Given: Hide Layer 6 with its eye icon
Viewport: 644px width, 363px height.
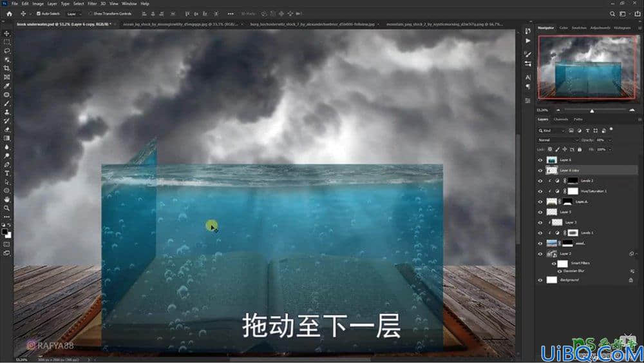Looking at the screenshot, I should (540, 160).
